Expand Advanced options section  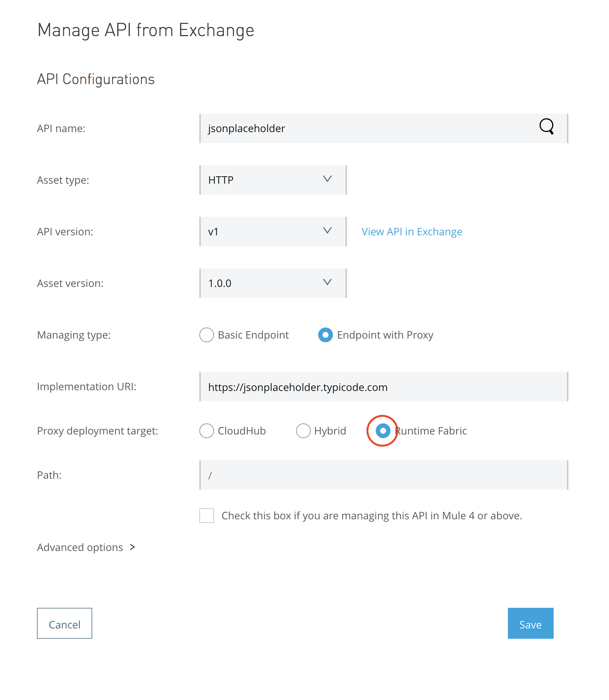click(86, 547)
